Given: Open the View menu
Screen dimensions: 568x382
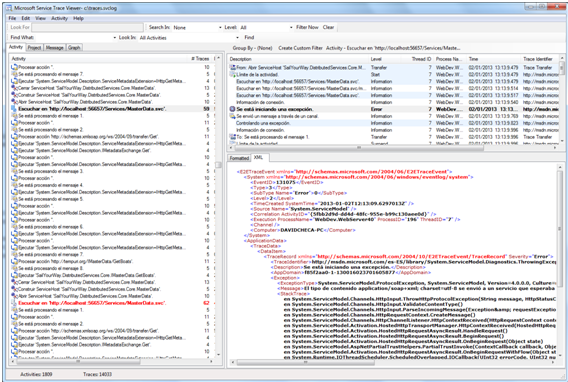Looking at the screenshot, I should 40,18.
